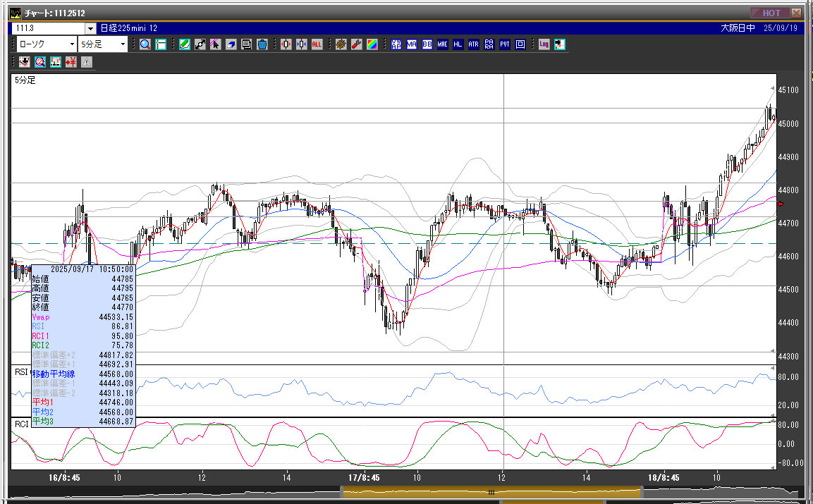Screen dimensions: 813x504
Task: Click the ATR indicator button
Action: pyautogui.click(x=473, y=44)
